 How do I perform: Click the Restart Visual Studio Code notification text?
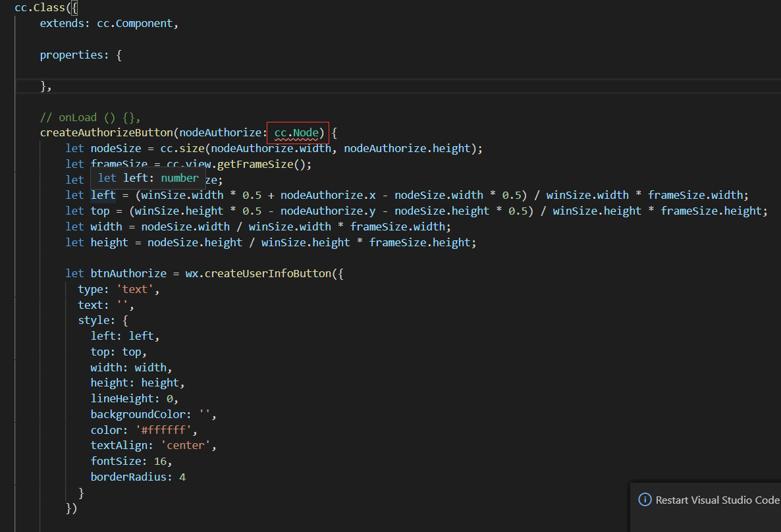[x=717, y=500]
